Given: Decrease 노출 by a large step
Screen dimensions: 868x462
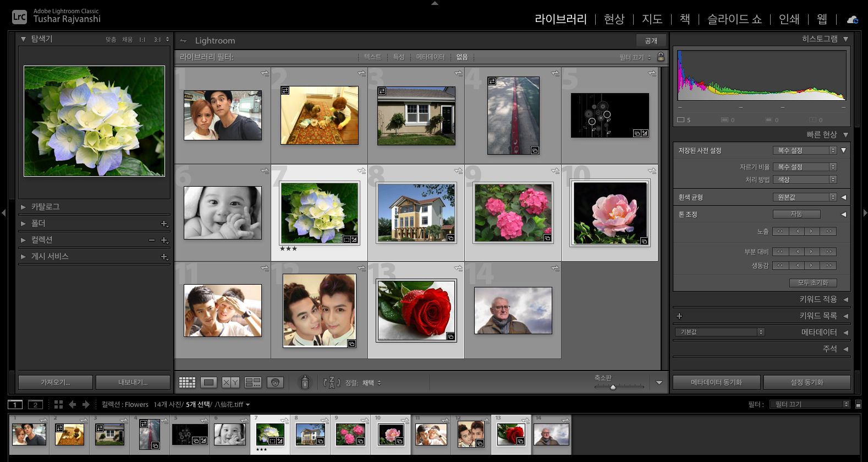Looking at the screenshot, I should click(x=780, y=232).
